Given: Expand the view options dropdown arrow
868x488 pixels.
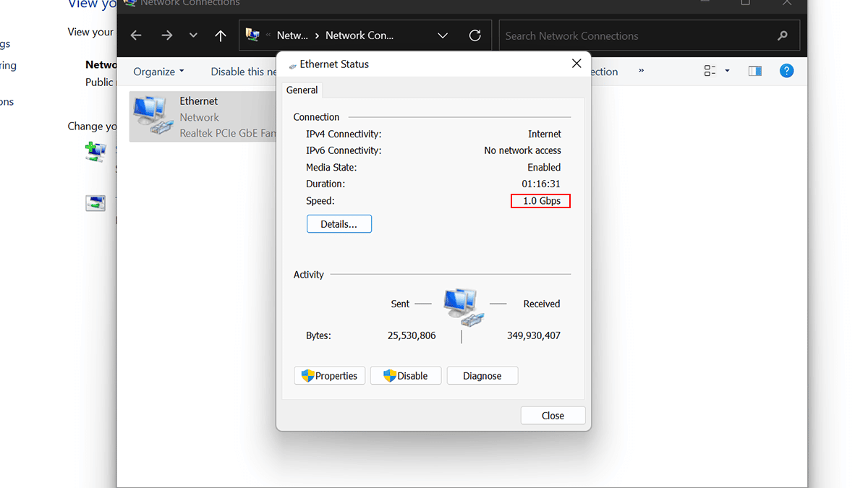Looking at the screenshot, I should pyautogui.click(x=727, y=71).
